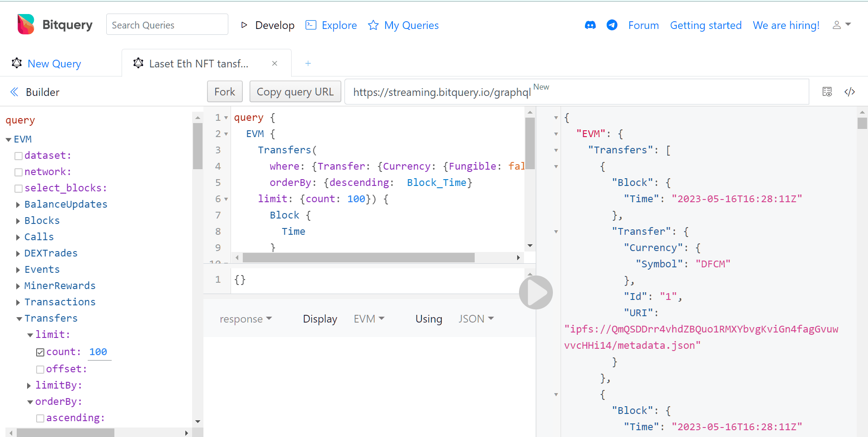868x437 pixels.
Task: Open the code snippet icon
Action: 849,92
